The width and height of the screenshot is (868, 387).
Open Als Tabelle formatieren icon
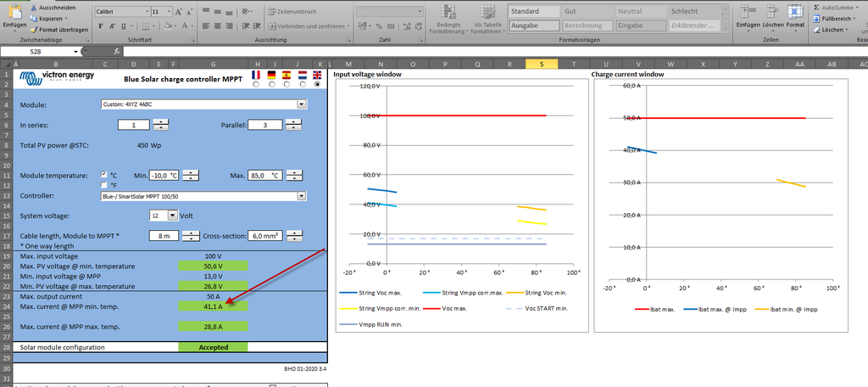(x=487, y=12)
